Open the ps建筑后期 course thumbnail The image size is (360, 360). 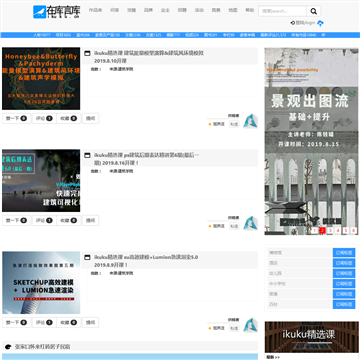[41, 181]
